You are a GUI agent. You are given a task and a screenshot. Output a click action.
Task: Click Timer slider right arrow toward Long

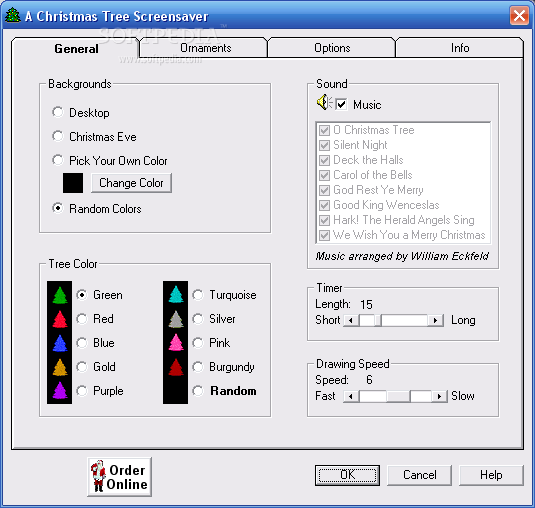pos(435,320)
